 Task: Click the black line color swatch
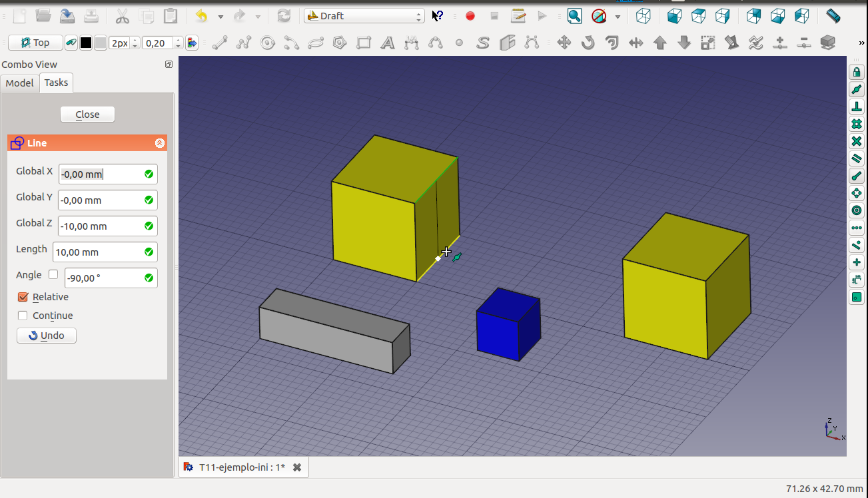86,43
